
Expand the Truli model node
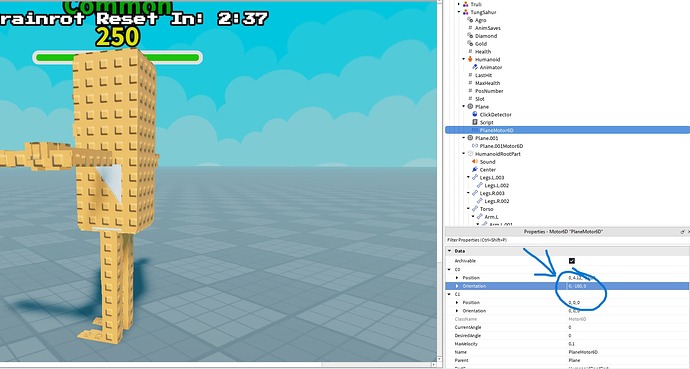pos(459,4)
